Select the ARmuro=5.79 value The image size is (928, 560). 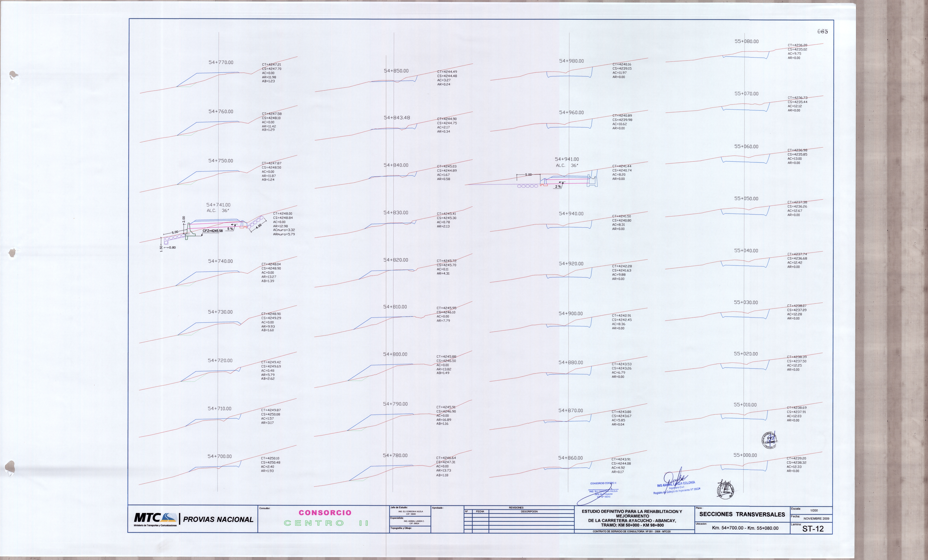pos(284,234)
